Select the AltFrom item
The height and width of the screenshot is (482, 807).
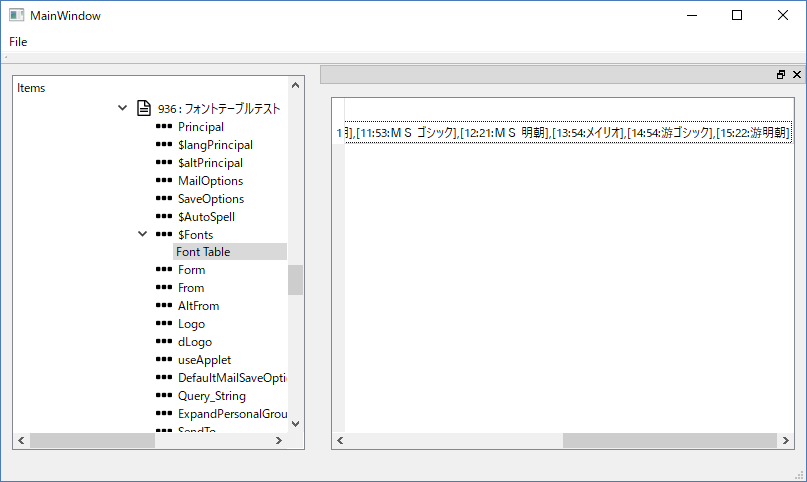199,306
